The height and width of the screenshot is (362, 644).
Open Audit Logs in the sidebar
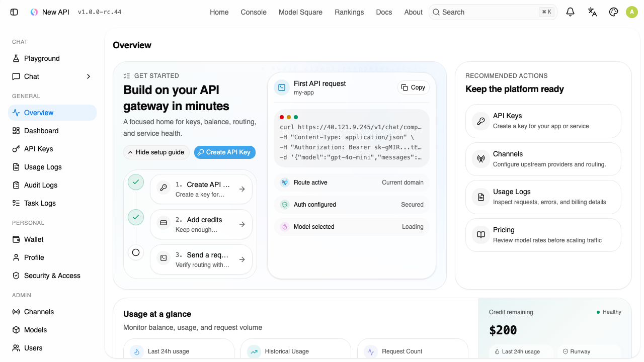tap(52, 185)
